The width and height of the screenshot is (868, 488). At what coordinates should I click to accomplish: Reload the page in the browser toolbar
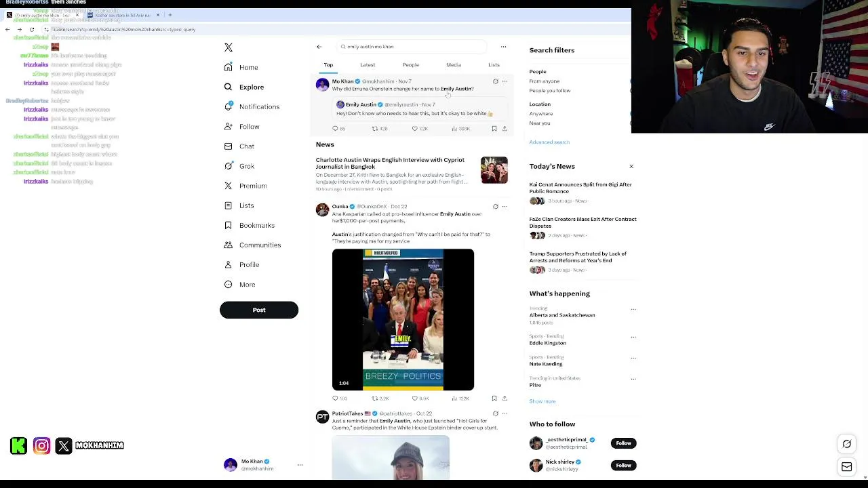31,30
